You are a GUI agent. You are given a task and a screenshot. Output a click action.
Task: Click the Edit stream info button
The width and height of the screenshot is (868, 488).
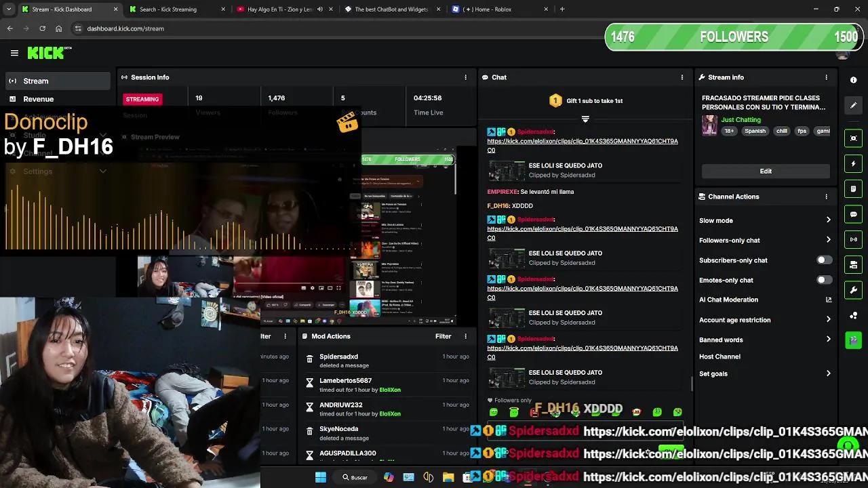point(766,171)
